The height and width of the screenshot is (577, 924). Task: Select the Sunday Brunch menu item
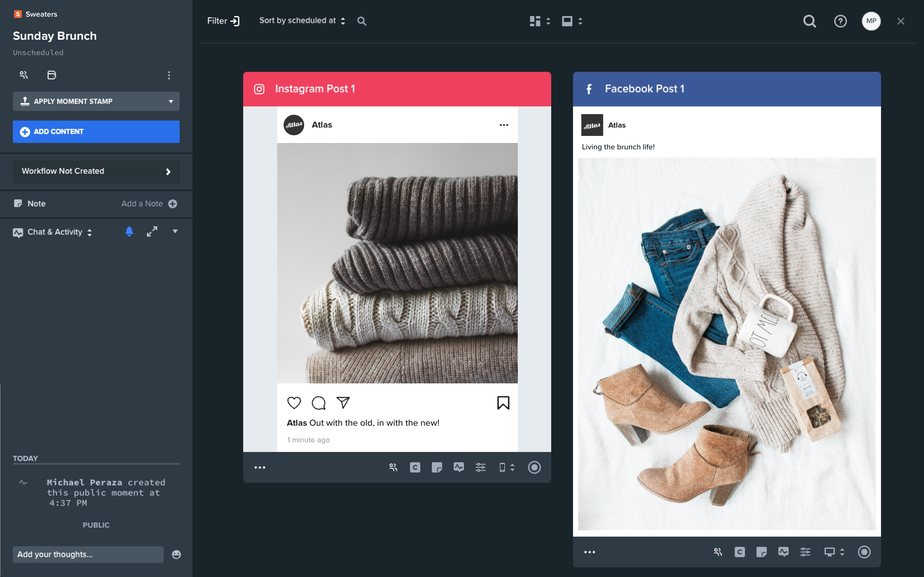pos(55,36)
